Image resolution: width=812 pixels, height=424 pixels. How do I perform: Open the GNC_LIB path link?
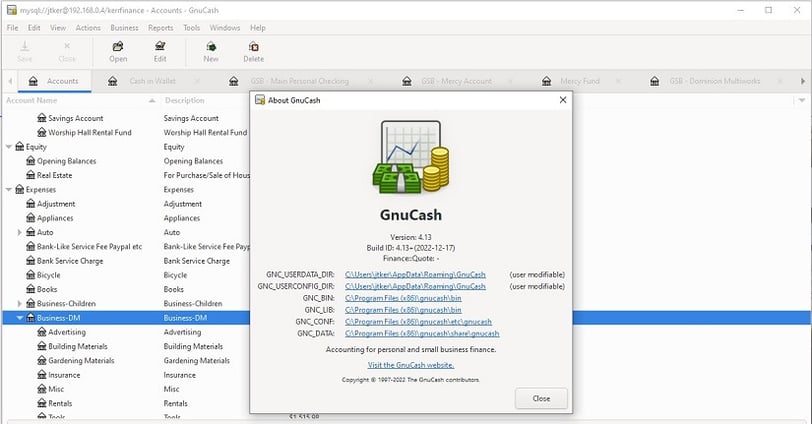403,310
